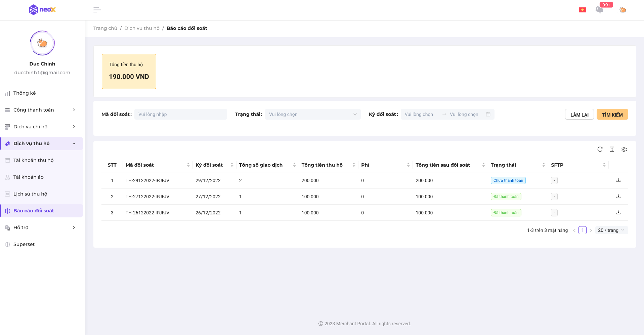
Task: Sort the Tổng tiền thu hộ column
Action: [354, 165]
